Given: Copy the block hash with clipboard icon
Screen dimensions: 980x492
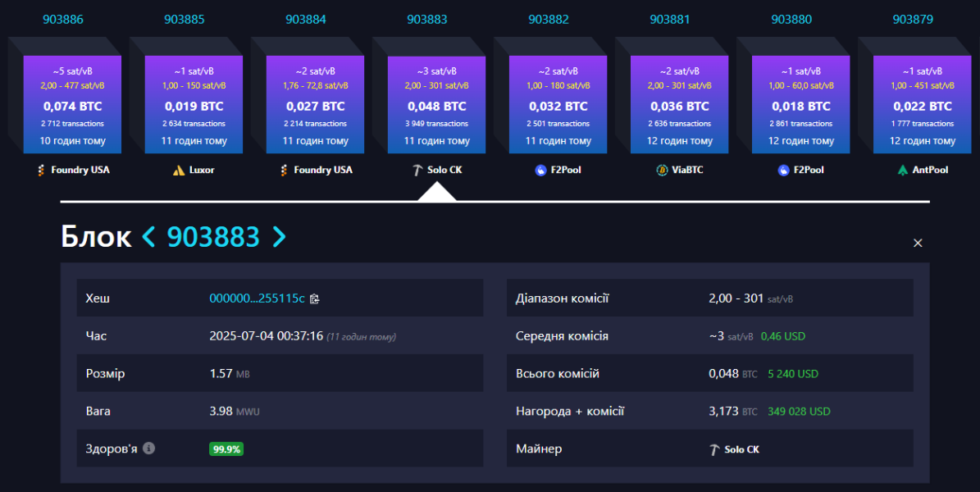Looking at the screenshot, I should click(x=314, y=298).
